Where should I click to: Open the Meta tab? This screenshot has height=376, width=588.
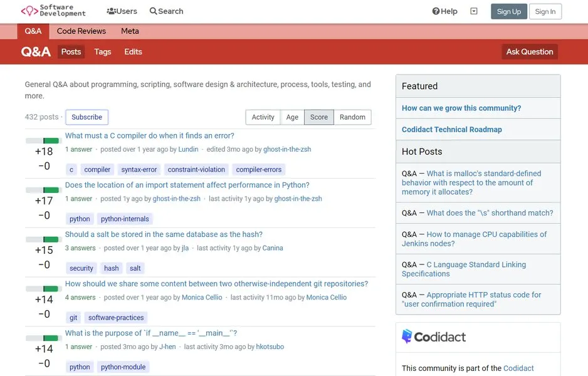pyautogui.click(x=129, y=31)
